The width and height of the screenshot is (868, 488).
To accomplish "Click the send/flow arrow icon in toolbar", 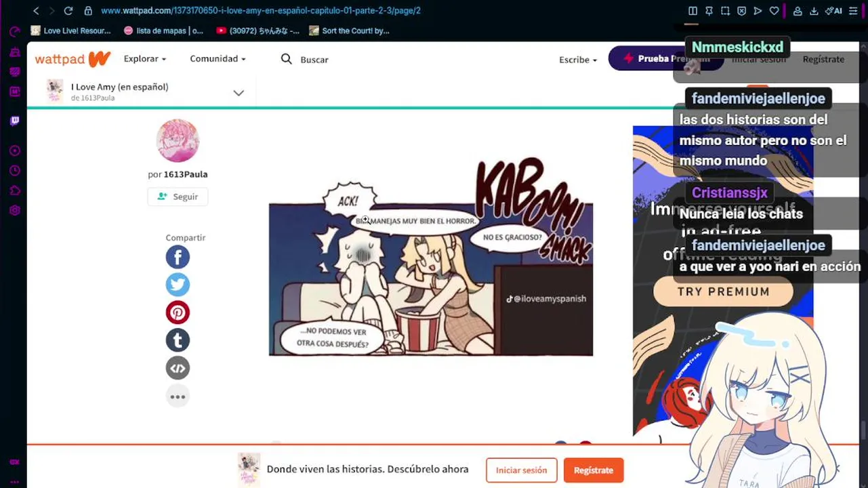I will tap(758, 11).
